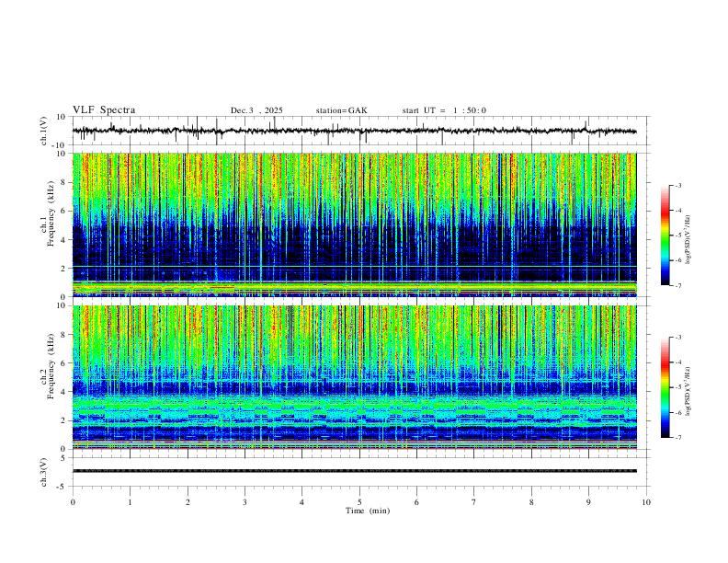Click the 'ch.3(V)' axis label
Image resolution: width=728 pixels, height=563 pixels.
pyautogui.click(x=44, y=472)
